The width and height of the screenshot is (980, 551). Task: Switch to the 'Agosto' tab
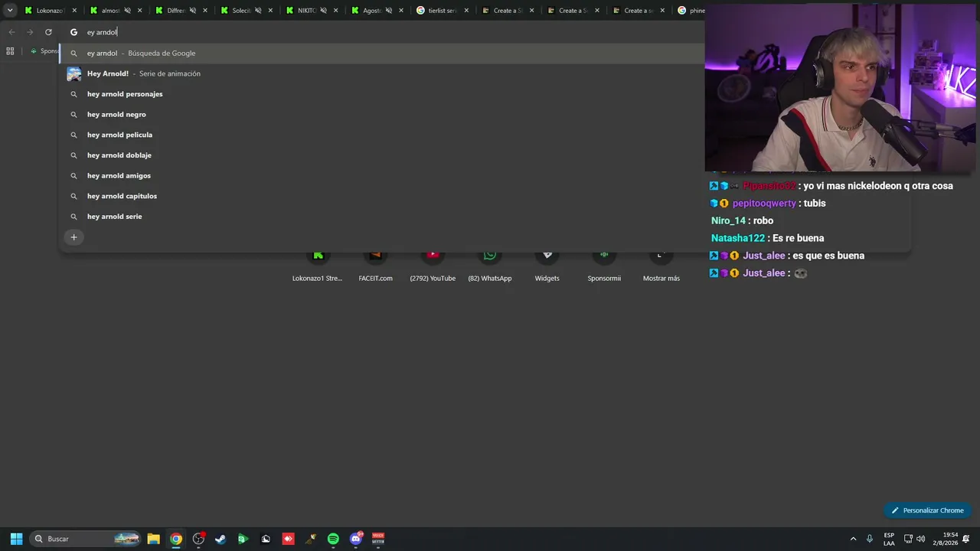click(x=377, y=11)
